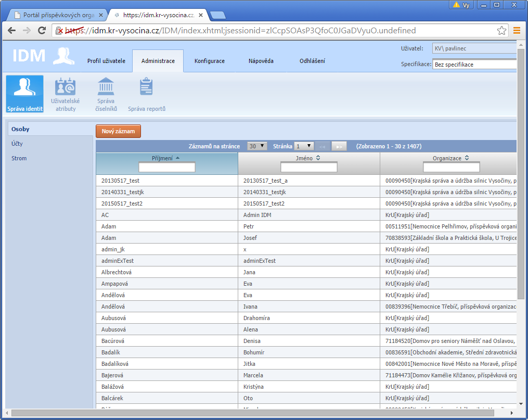The image size is (528, 420).
Task: Click the vertical page scrollbar
Action: [x=521, y=173]
